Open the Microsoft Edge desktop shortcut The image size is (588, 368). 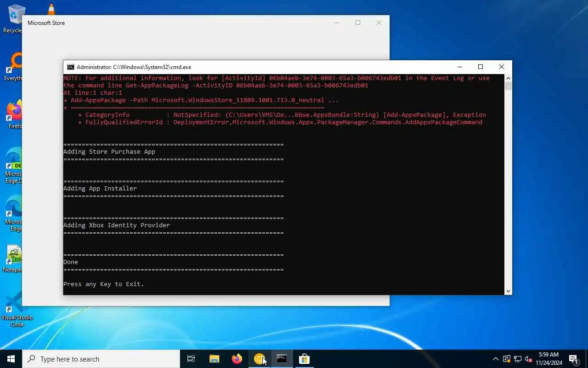(14, 213)
